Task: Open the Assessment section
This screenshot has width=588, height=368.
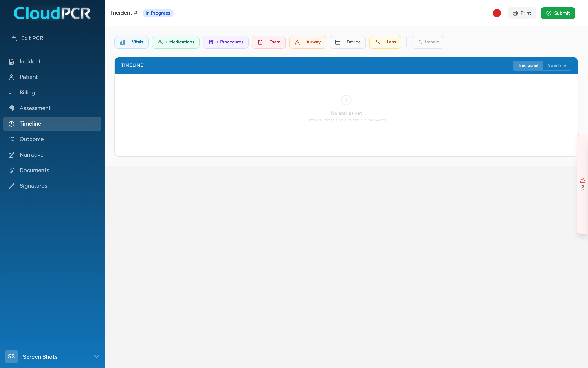Action: tap(52, 108)
